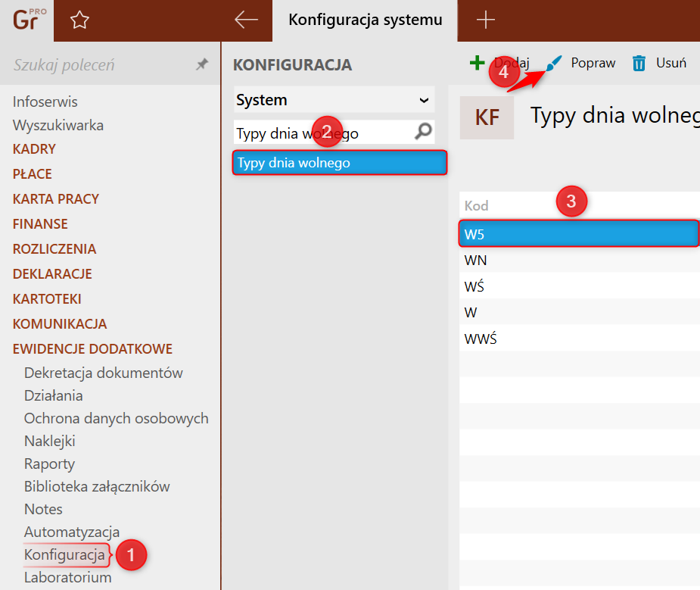Open the System dropdown list
Screen dimensions: 700x590
[334, 100]
